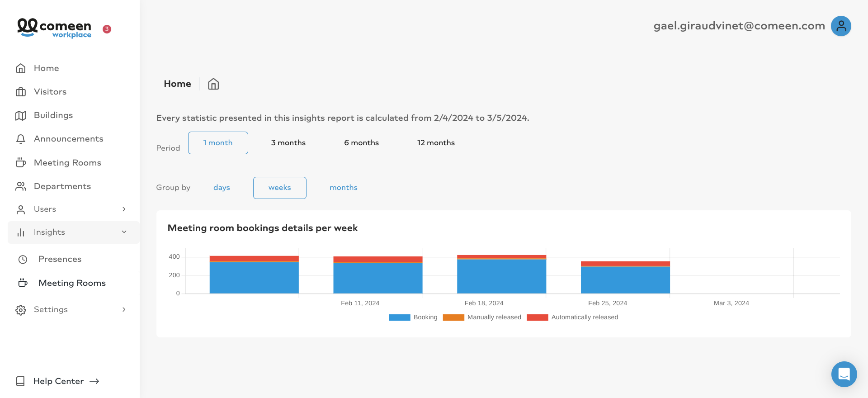
Task: Collapse the Insights submenu chevron
Action: (124, 232)
